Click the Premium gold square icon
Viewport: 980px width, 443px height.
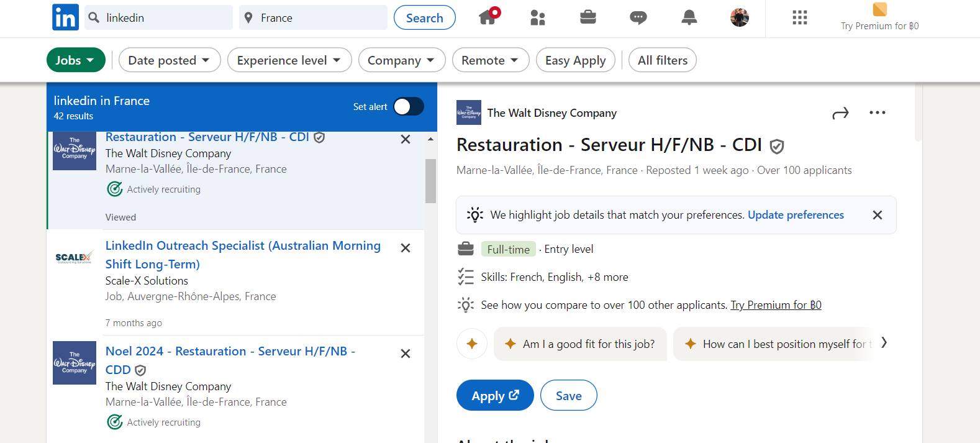coord(879,9)
